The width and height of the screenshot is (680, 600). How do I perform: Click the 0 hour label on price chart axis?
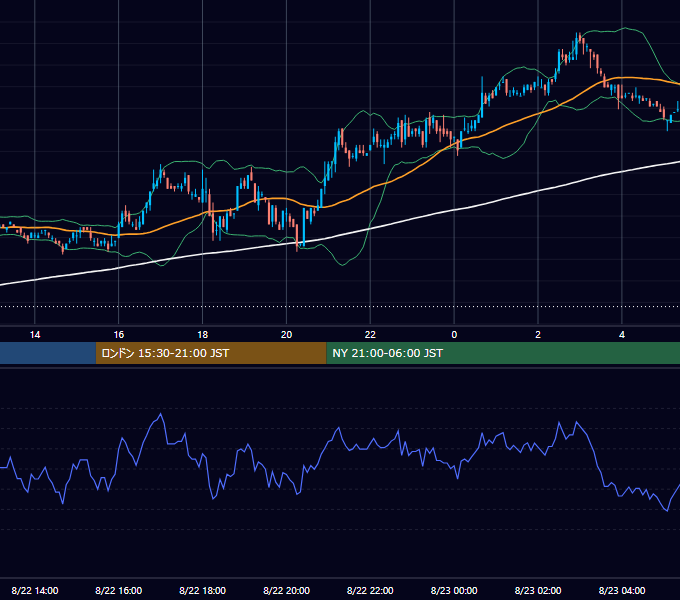(454, 335)
